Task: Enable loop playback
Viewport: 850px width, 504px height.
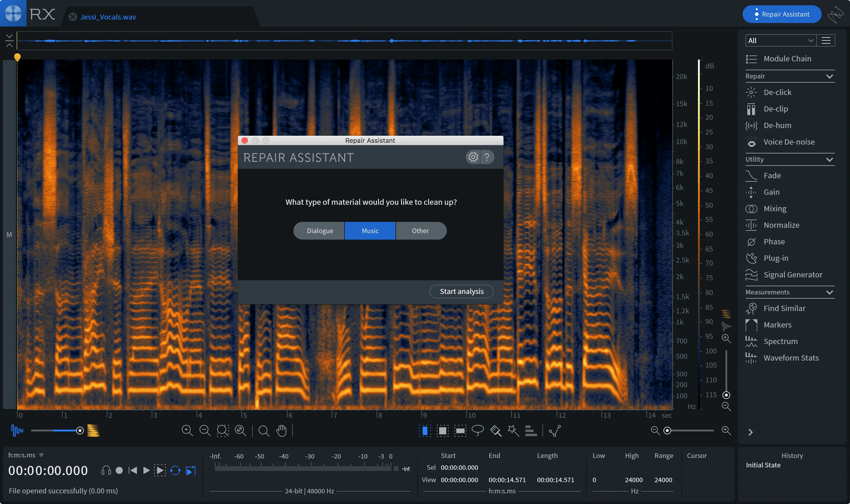Action: (176, 470)
